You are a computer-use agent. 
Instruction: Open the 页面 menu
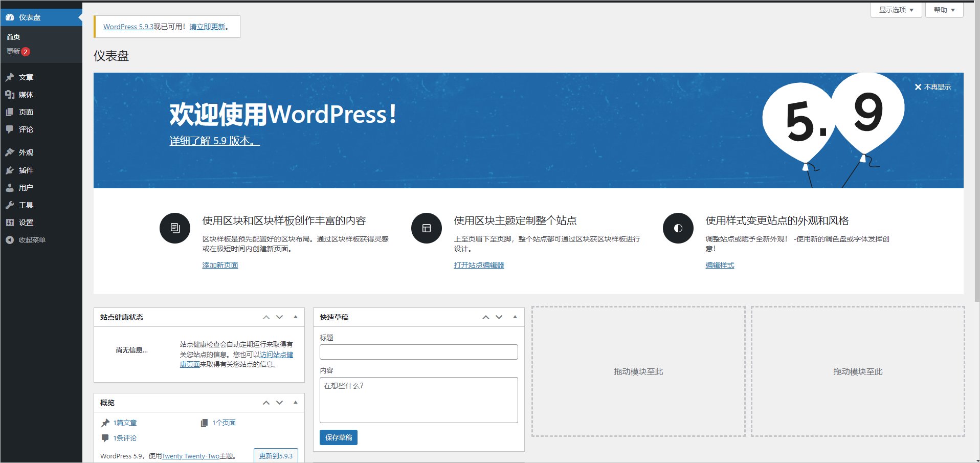click(41, 112)
